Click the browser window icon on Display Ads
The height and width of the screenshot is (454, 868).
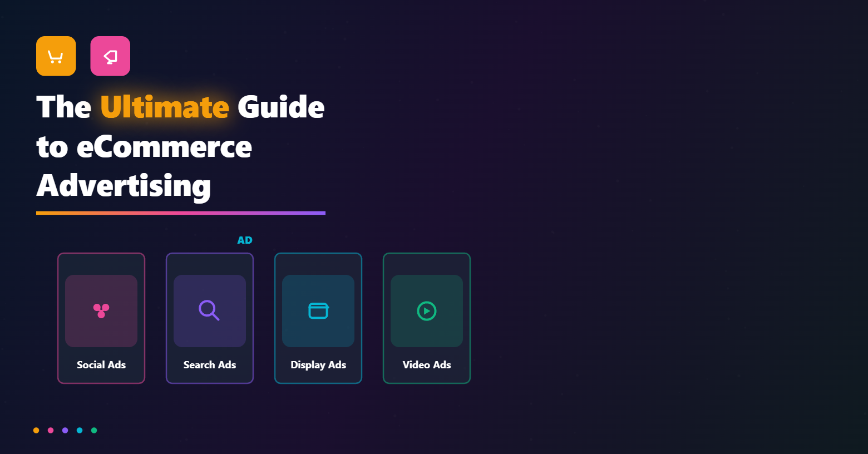318,310
